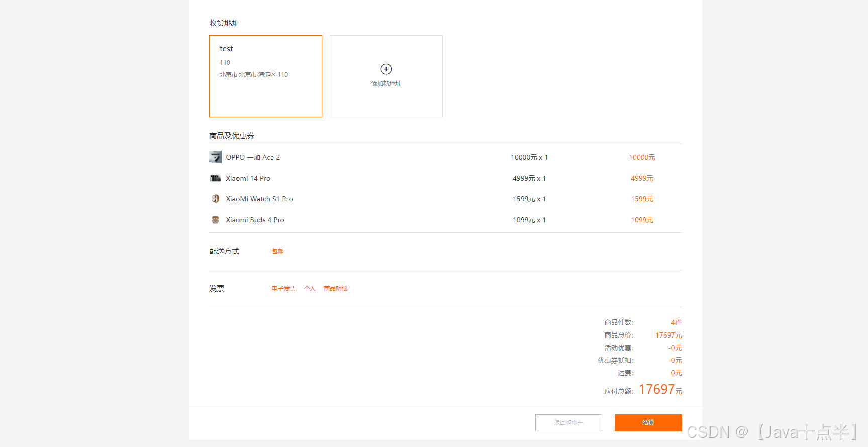Click the 商品总价 17697元 value
The height and width of the screenshot is (447, 868).
coord(668,335)
